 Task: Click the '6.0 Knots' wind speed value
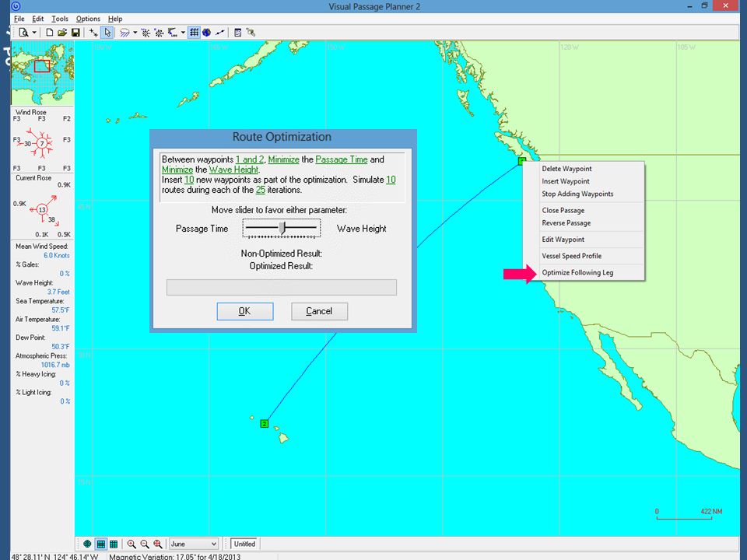pos(57,255)
